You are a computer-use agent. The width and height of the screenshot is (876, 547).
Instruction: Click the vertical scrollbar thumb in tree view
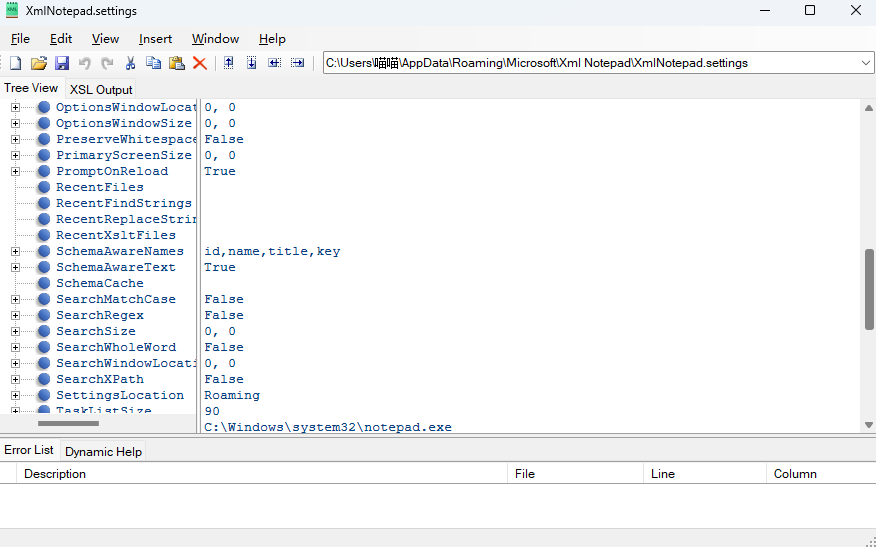[x=868, y=288]
